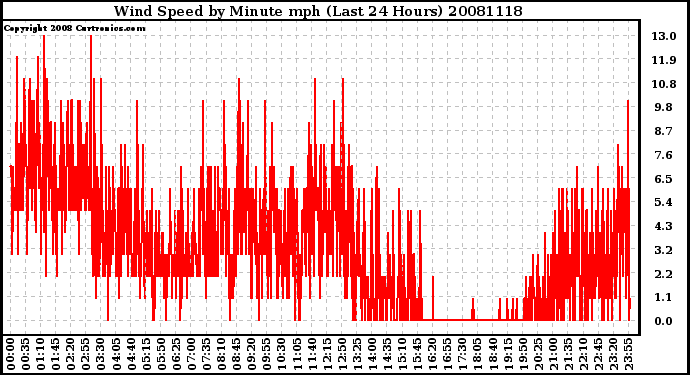Click the 13.0 y-axis label
690x375 pixels.
coord(664,36)
